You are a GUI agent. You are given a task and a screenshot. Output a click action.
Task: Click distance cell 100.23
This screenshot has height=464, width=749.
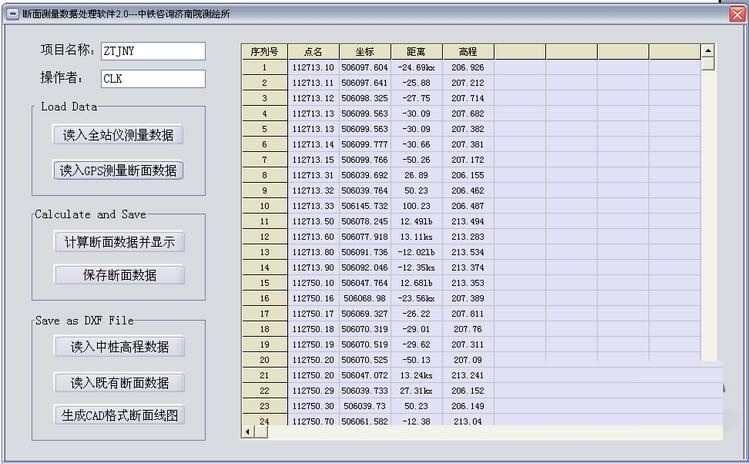[x=417, y=206]
